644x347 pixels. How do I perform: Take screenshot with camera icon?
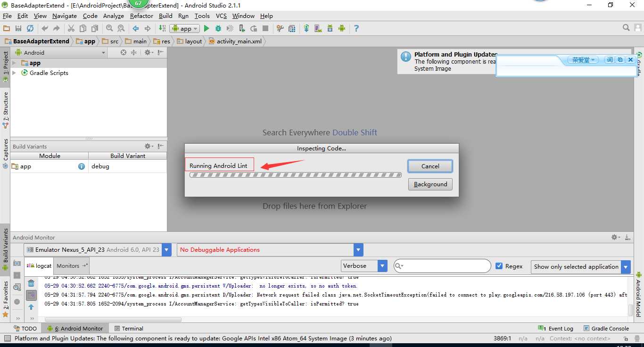[x=17, y=264]
